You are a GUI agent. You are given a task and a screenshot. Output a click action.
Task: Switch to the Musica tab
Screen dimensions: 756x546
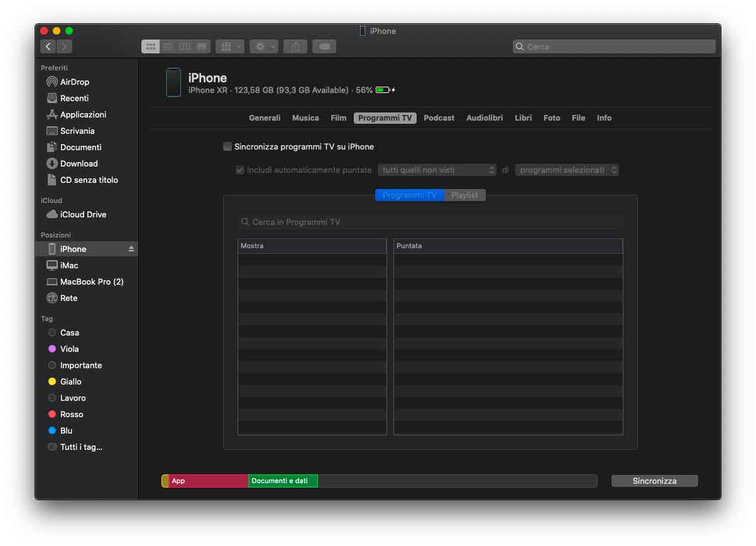point(305,117)
